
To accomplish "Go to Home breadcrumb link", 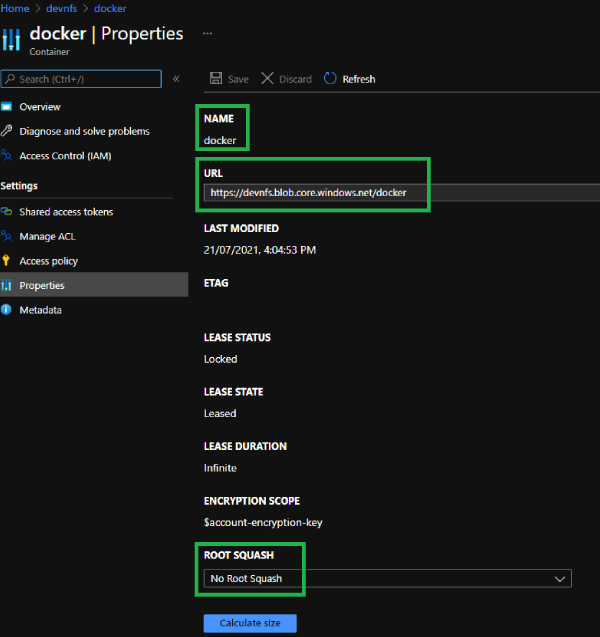I will click(x=14, y=8).
